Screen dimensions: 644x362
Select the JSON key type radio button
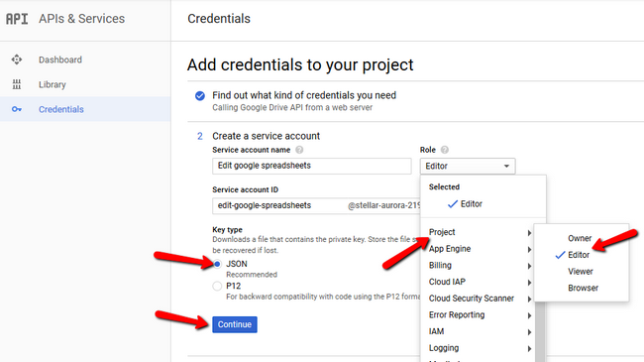pyautogui.click(x=217, y=264)
